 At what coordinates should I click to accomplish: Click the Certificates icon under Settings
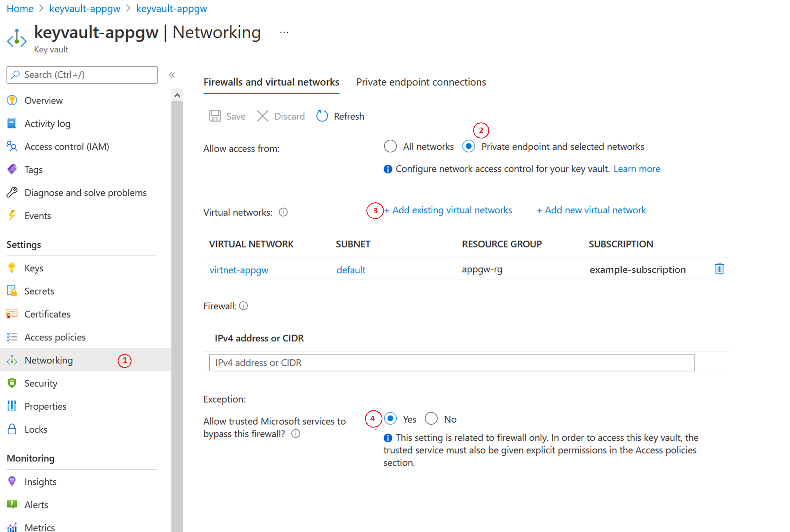point(12,314)
